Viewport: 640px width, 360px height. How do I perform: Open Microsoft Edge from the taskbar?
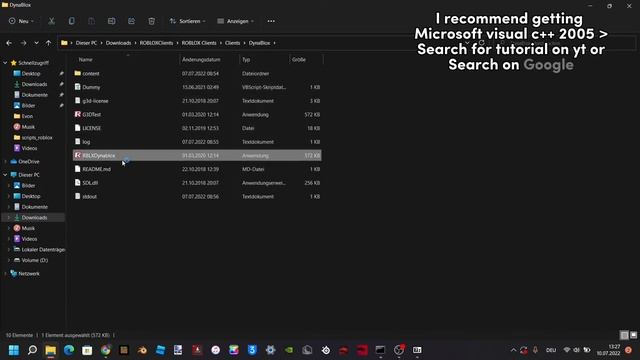(69, 350)
